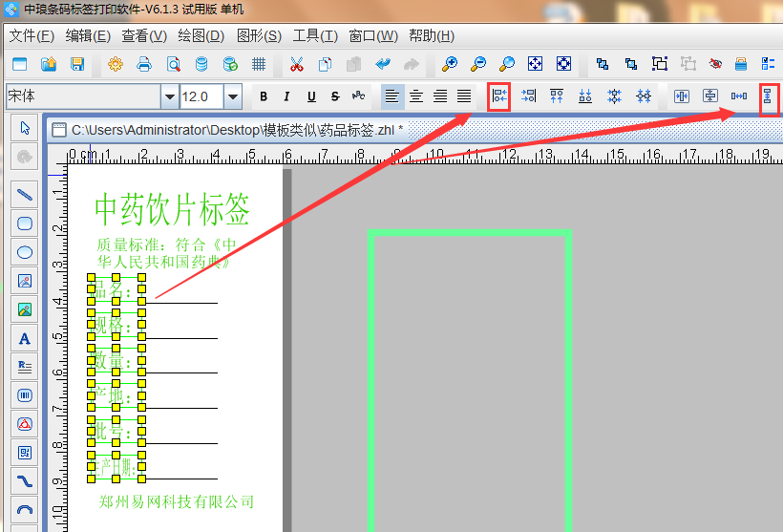Click the scissors cut icon

click(296, 65)
